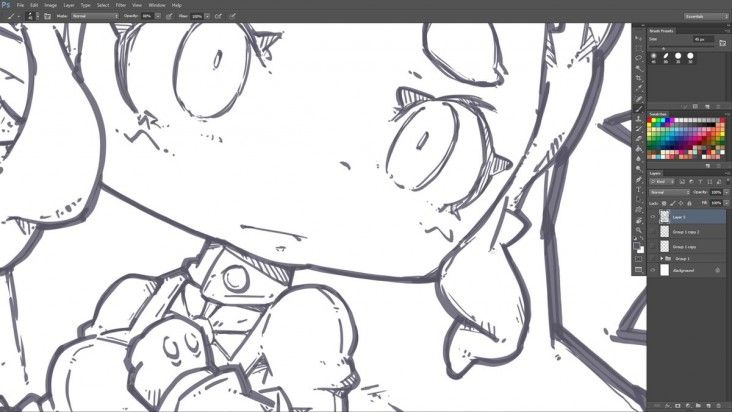Enable the airbrush icon after Flow
This screenshot has height=412, width=732.
click(x=218, y=16)
